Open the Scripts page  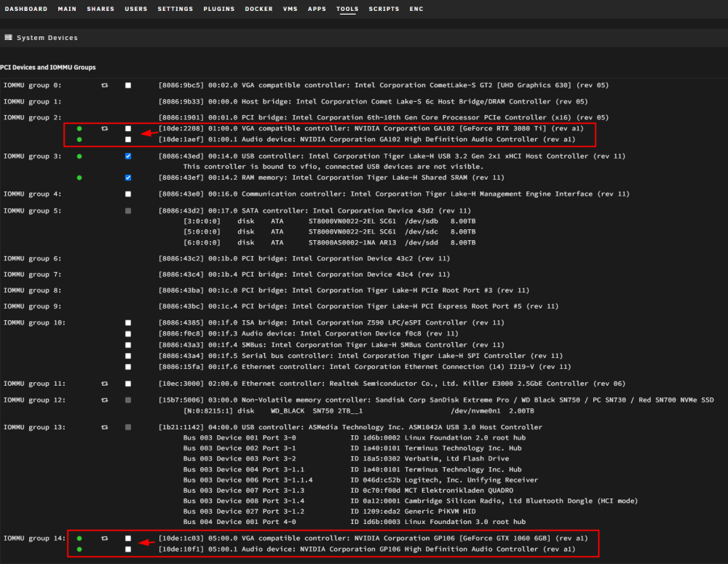pos(384,9)
